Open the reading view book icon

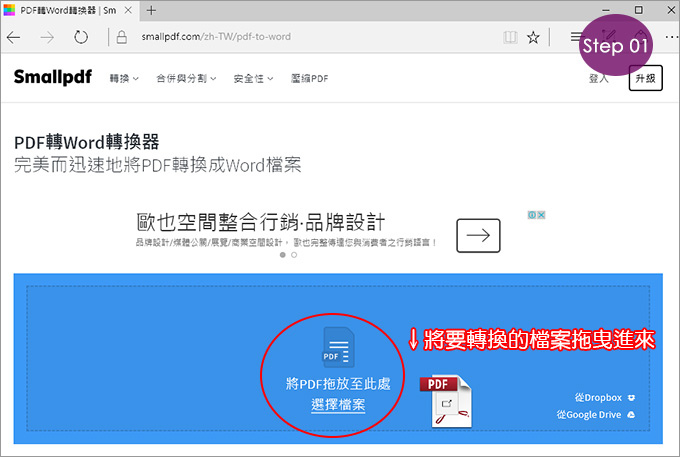(x=510, y=37)
